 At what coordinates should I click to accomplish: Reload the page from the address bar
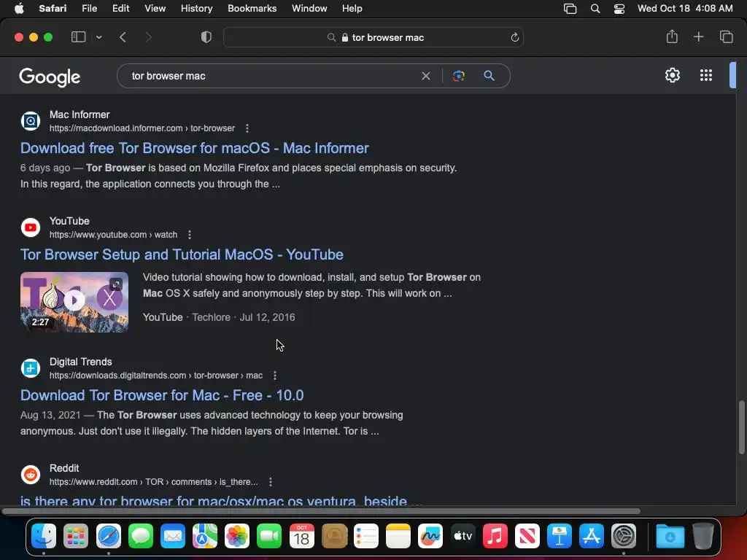[x=514, y=37]
